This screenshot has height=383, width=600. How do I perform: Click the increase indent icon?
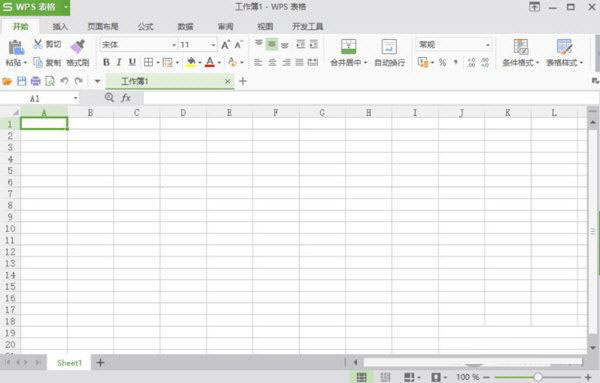(x=314, y=44)
